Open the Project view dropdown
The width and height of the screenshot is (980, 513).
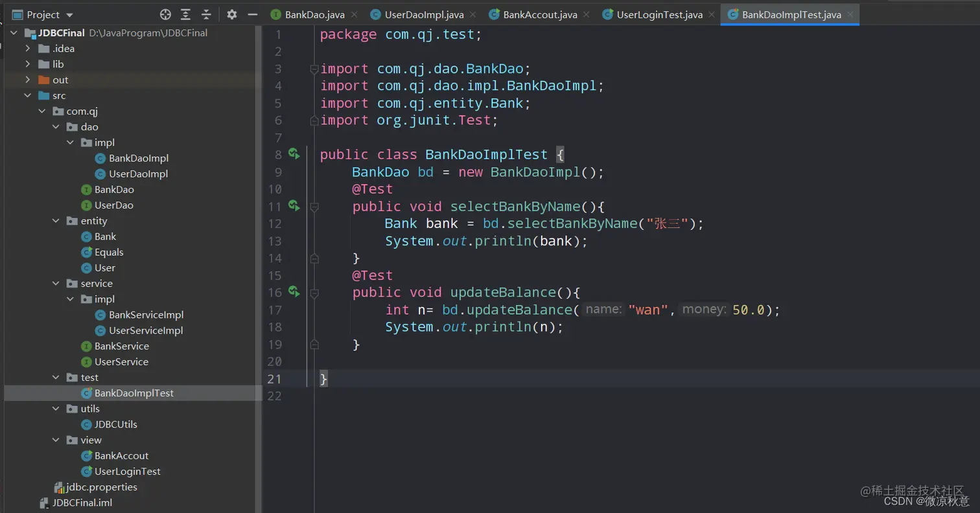click(x=70, y=15)
